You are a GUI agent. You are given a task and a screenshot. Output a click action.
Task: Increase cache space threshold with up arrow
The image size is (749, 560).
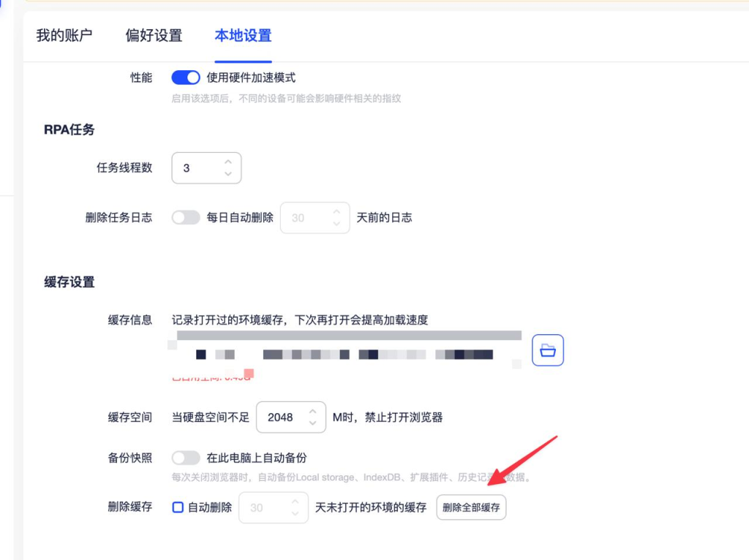point(313,411)
